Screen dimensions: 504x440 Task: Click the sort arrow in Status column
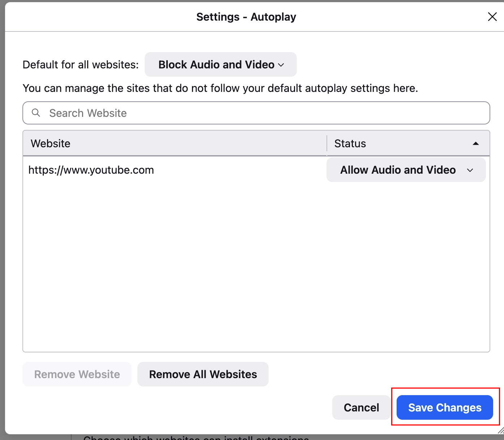476,144
